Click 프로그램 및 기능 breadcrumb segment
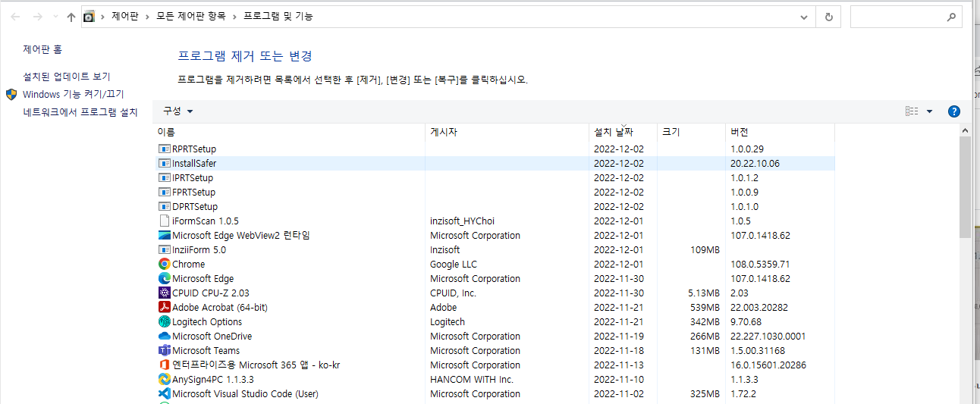 (278, 17)
